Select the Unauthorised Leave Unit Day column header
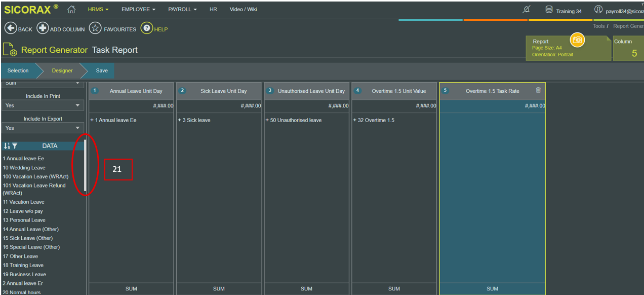 (307, 91)
